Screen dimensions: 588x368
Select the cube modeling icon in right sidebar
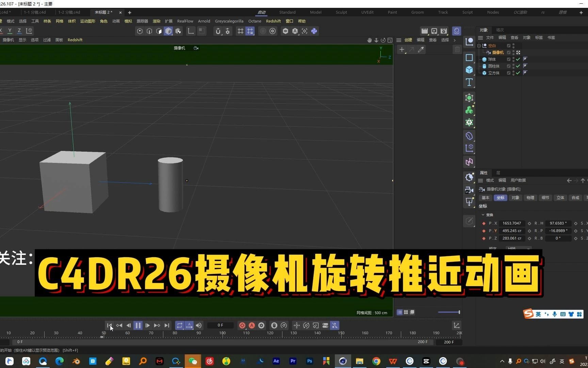[x=469, y=70]
